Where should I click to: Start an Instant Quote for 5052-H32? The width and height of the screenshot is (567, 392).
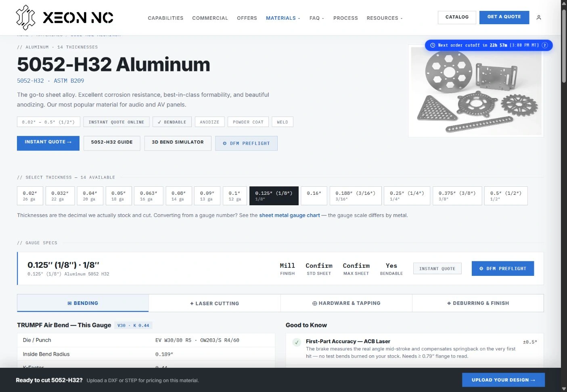[x=48, y=143]
